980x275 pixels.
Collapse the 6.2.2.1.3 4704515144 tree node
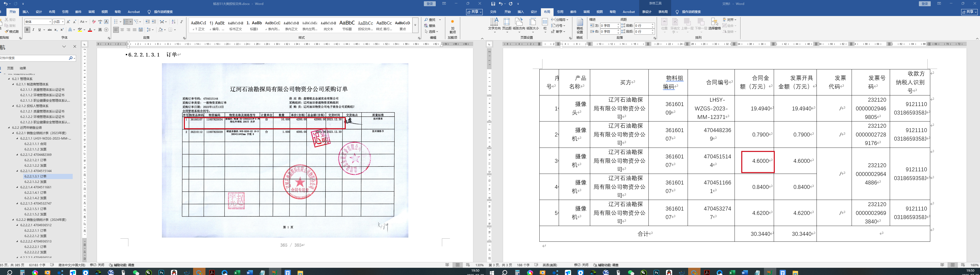point(17,171)
